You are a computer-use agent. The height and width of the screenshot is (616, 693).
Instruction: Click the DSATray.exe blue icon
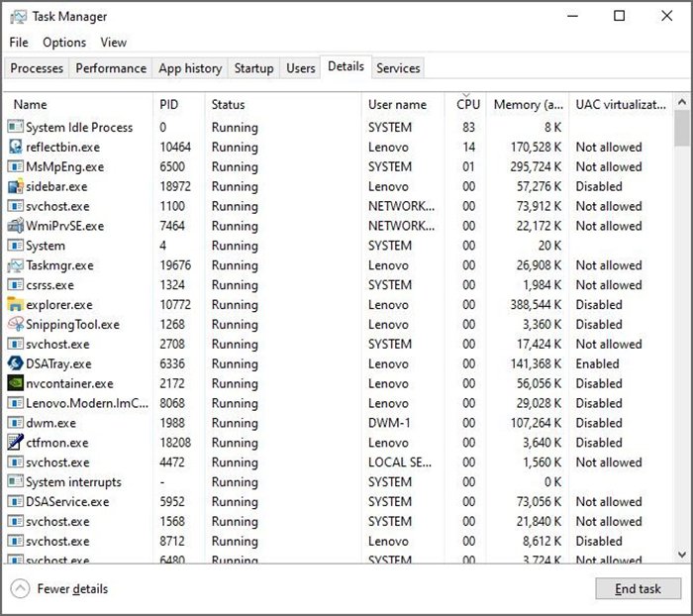[15, 364]
